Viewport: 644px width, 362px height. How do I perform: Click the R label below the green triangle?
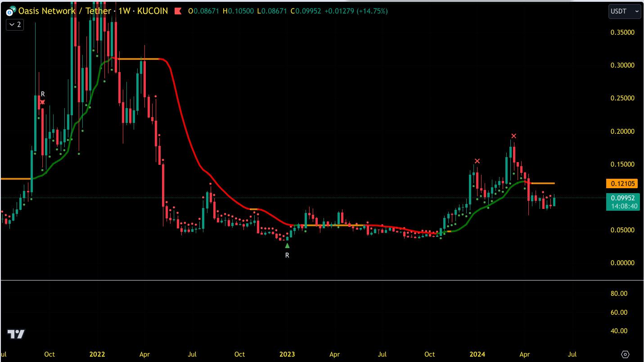coord(287,255)
